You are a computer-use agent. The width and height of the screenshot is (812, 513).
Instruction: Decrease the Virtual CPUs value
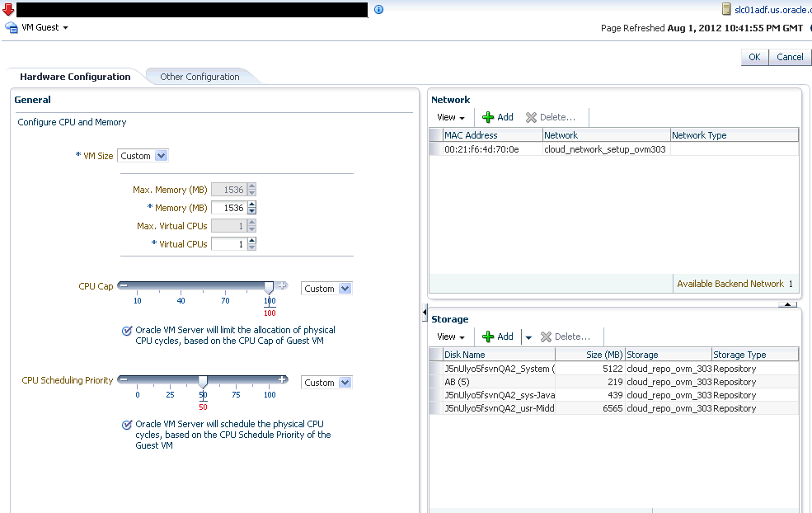251,247
